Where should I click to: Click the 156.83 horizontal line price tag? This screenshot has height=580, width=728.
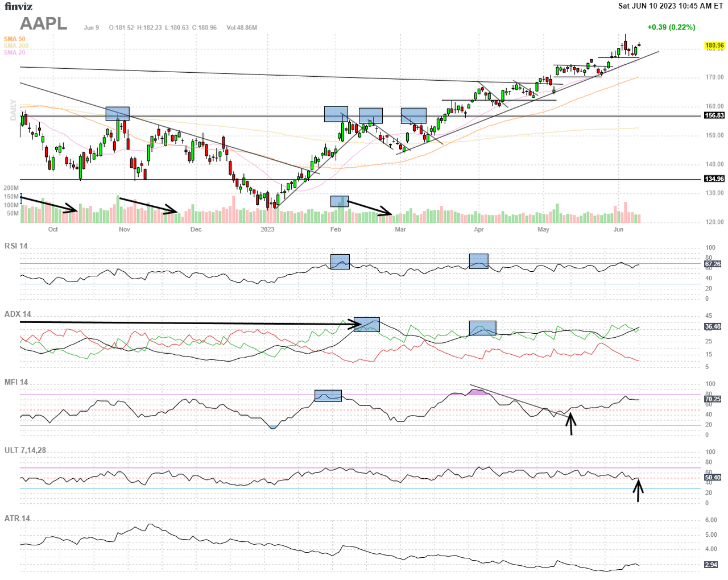click(714, 115)
